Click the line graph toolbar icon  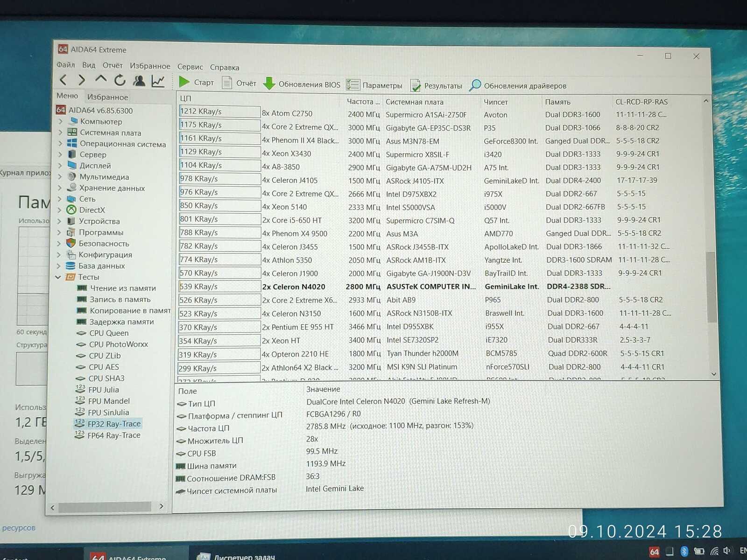(x=158, y=82)
